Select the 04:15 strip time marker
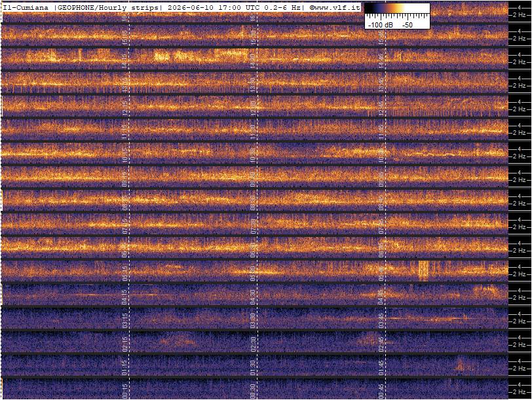532x400 pixels. coord(124,297)
